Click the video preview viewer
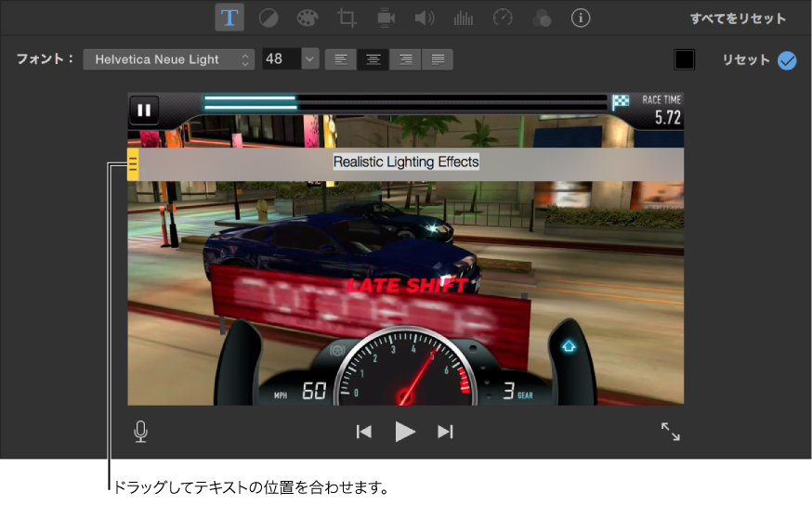 [x=405, y=249]
